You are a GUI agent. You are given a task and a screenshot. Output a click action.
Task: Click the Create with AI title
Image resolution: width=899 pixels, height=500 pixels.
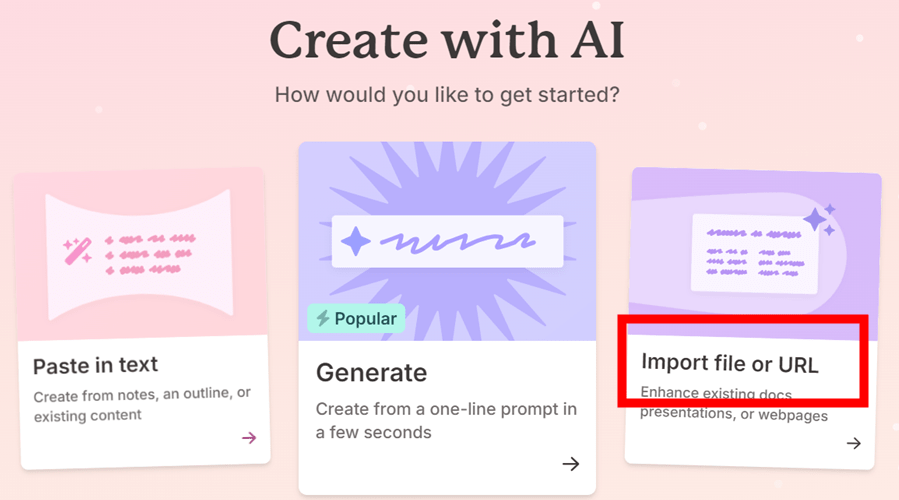447,41
